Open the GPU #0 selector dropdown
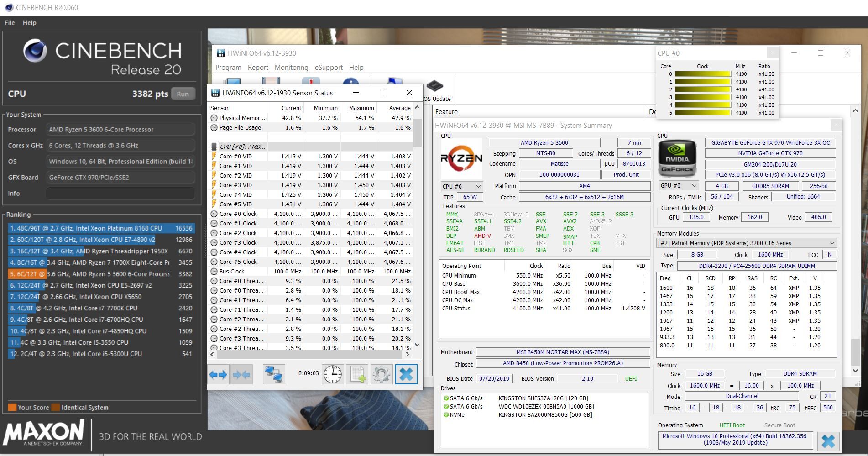Screen dimensions: 868x456 tap(679, 185)
